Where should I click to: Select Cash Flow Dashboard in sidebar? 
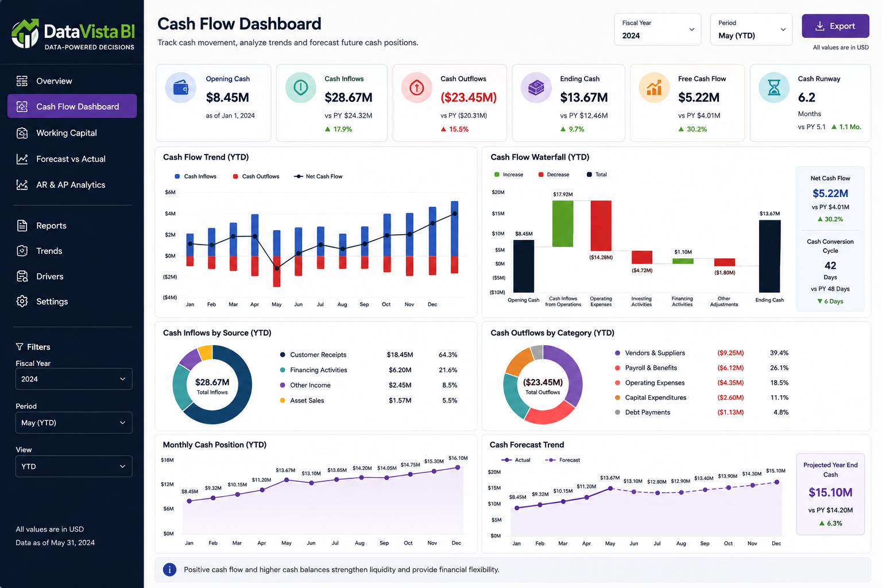pyautogui.click(x=72, y=106)
